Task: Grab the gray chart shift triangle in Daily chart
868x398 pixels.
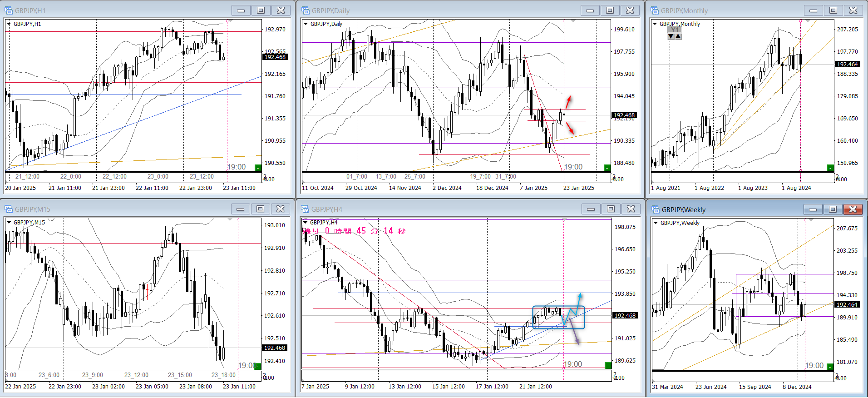Action: point(573,21)
